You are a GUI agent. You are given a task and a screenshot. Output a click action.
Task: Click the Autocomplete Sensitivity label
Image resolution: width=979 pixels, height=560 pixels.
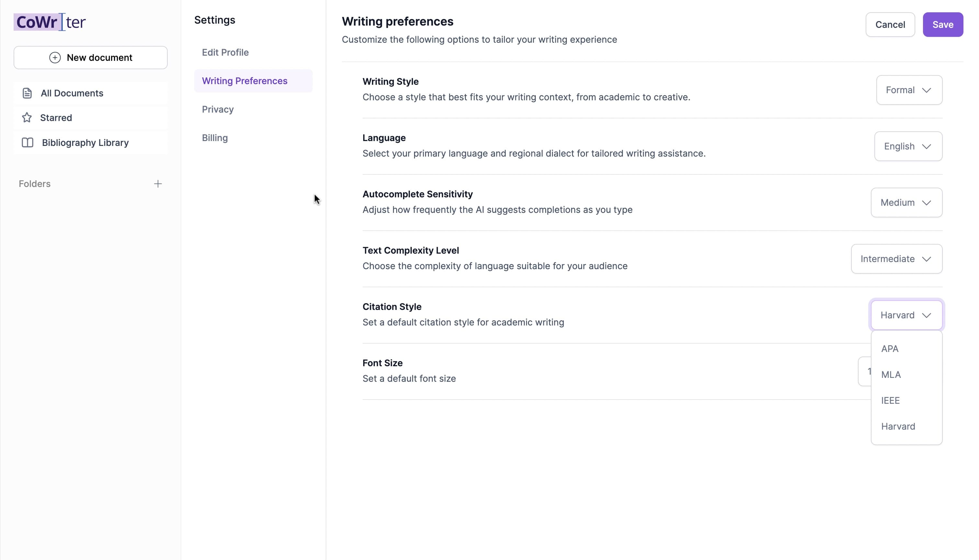tap(418, 194)
